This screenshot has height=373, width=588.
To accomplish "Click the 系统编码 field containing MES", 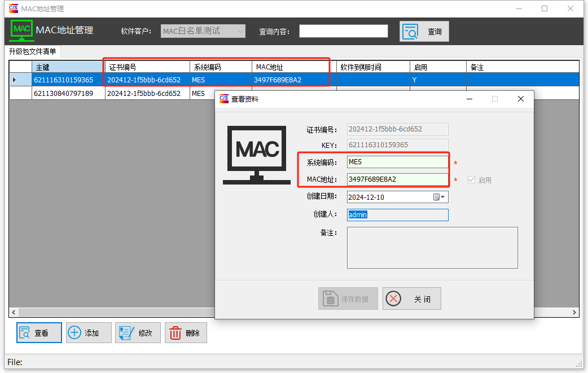I will (x=397, y=162).
